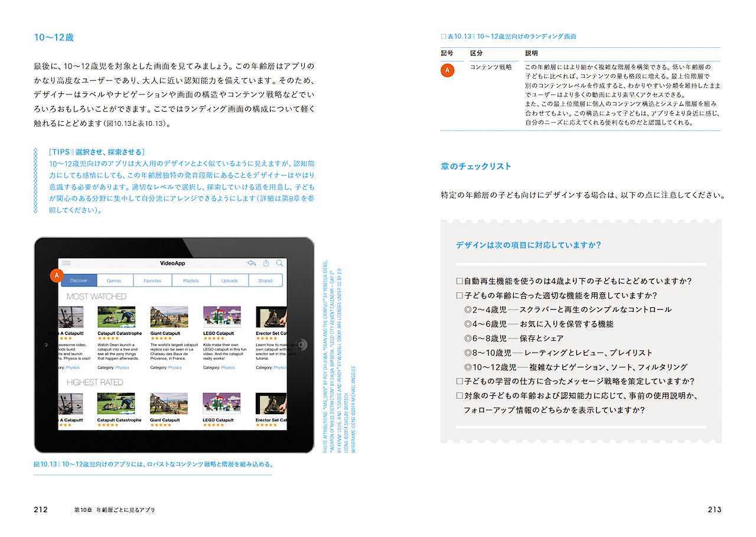
Task: Select the Discover tab
Action: [x=79, y=281]
